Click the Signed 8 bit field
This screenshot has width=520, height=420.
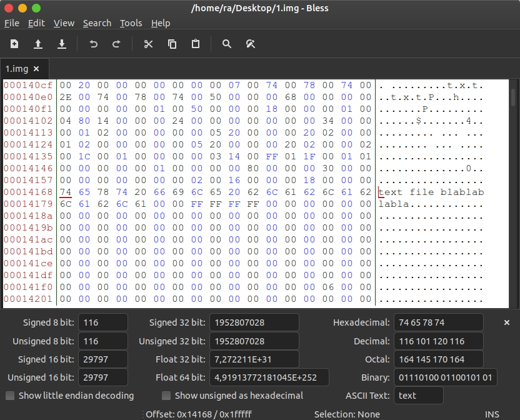102,322
